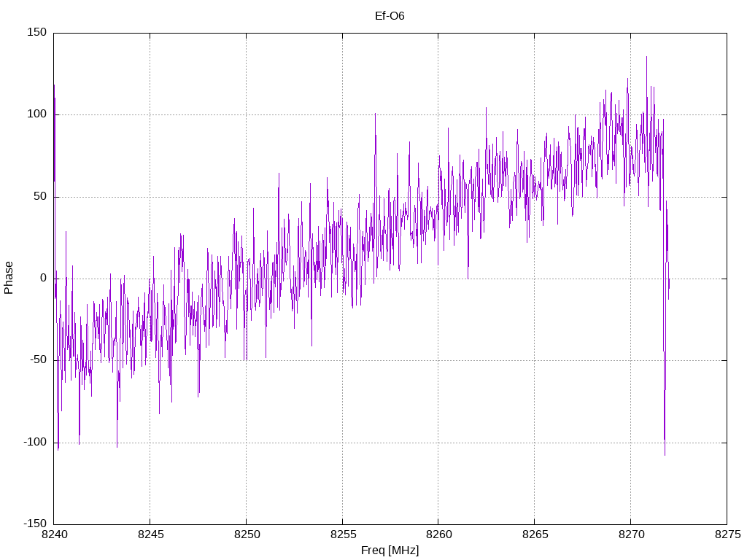
Task: Click the 8260 x-axis tick label
Action: [x=438, y=534]
